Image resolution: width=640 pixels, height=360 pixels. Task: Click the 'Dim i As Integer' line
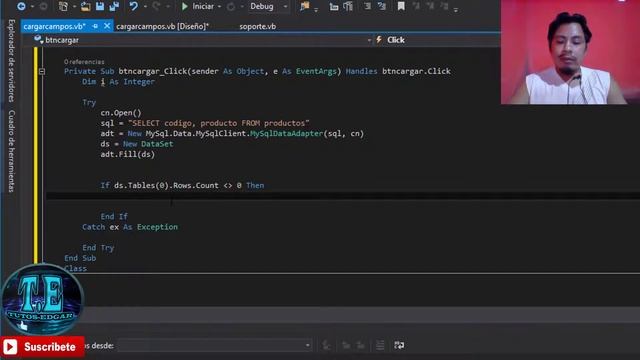coord(118,82)
